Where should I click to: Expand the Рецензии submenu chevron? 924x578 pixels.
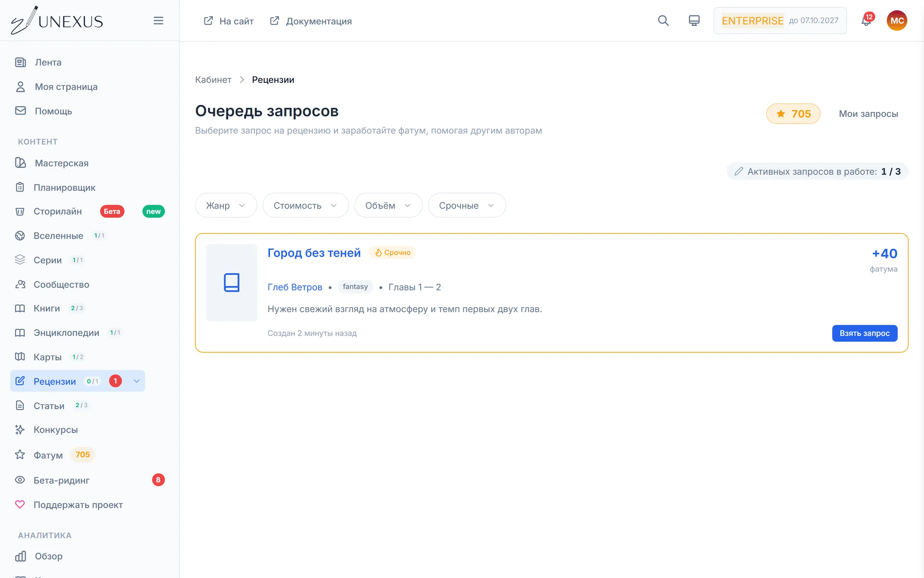point(136,381)
